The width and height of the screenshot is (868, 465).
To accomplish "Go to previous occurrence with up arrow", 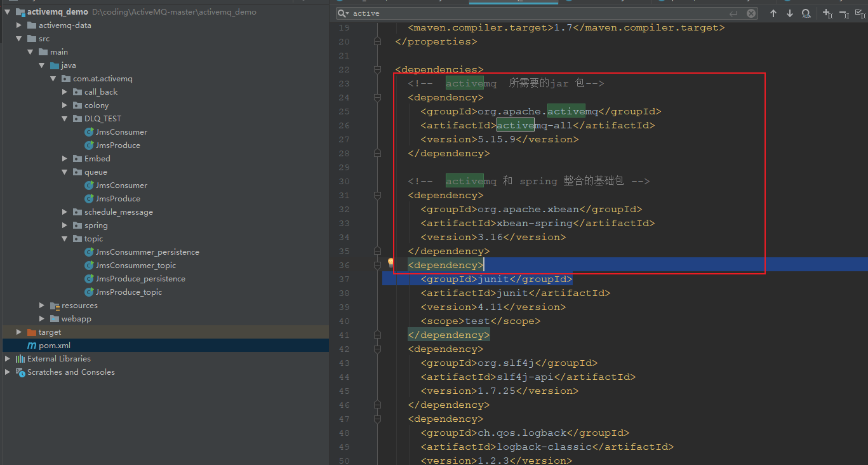I will coord(773,13).
